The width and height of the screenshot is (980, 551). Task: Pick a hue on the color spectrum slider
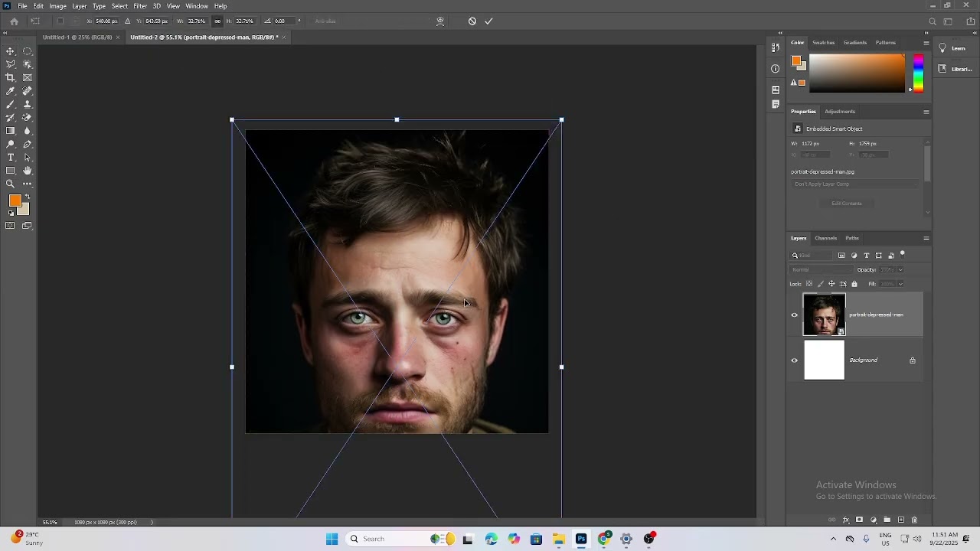point(918,73)
